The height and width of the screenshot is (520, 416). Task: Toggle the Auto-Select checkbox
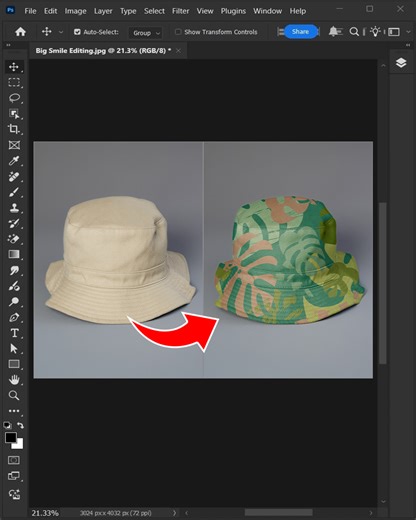(x=77, y=32)
